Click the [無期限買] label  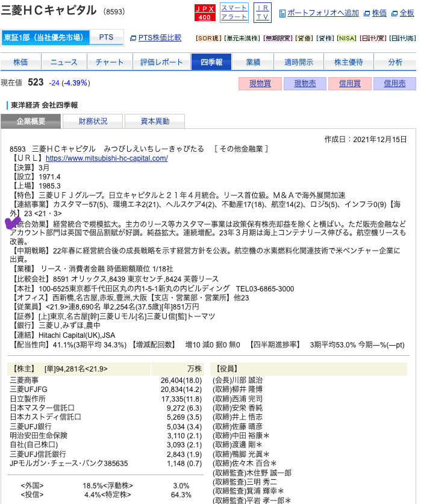pos(278,39)
